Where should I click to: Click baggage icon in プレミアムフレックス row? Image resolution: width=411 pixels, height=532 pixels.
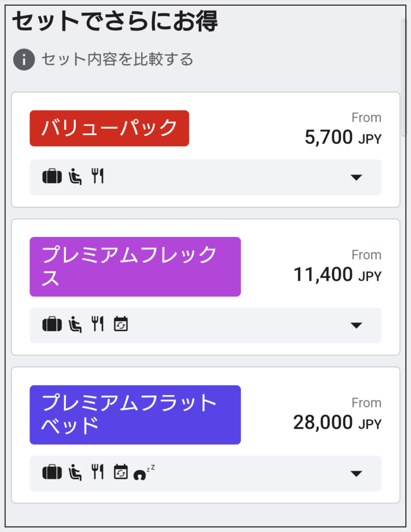(x=52, y=324)
